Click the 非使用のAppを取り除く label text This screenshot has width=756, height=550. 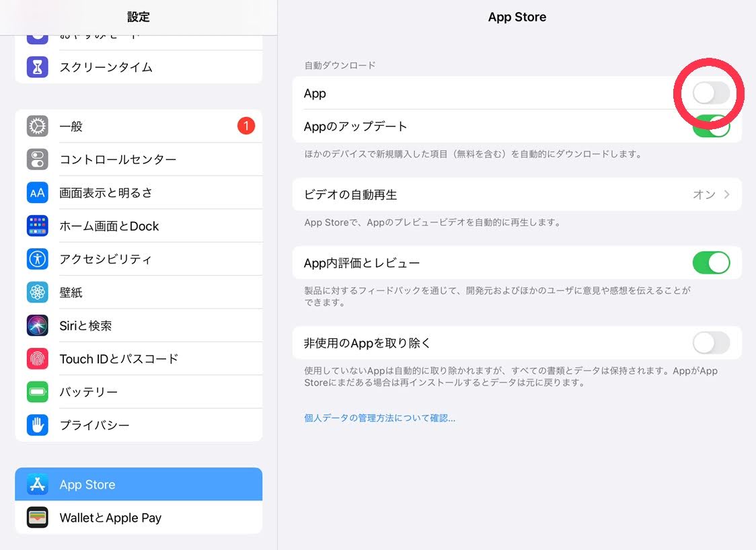click(367, 343)
